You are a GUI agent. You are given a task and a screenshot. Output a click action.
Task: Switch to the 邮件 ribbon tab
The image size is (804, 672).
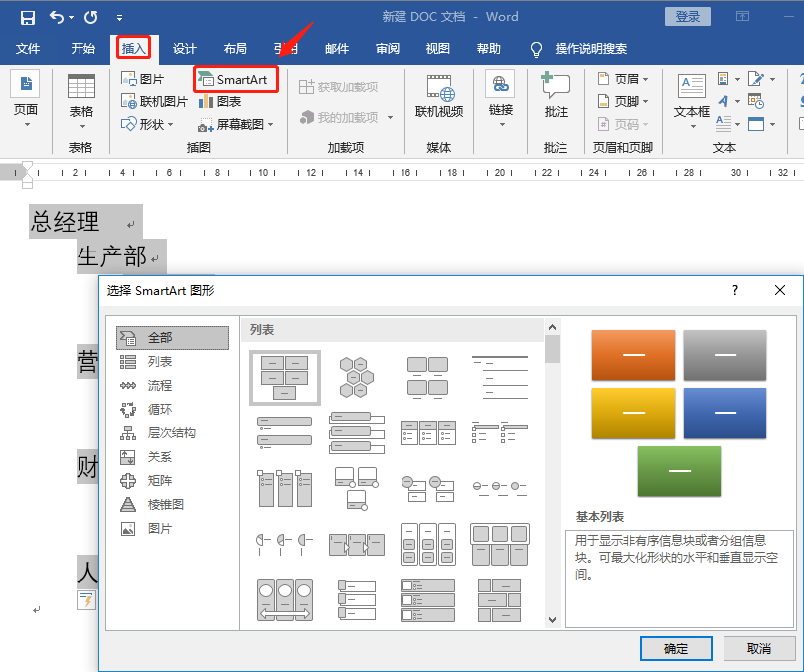pyautogui.click(x=337, y=49)
